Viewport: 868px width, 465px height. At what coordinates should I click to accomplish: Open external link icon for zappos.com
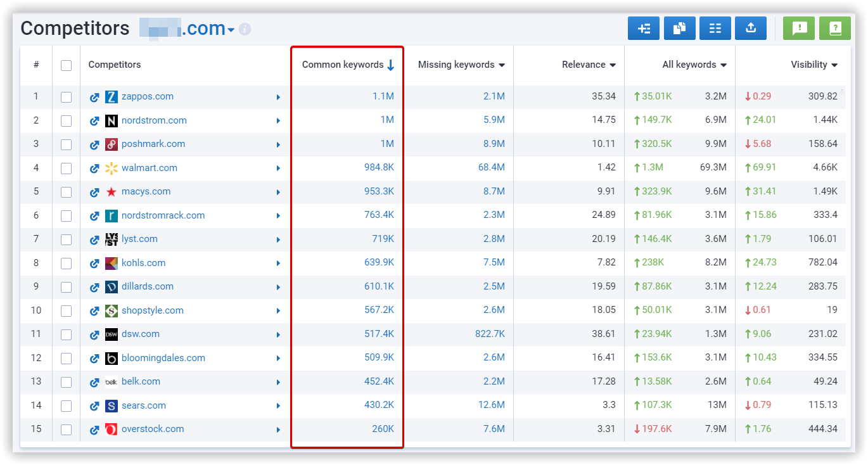pos(94,98)
